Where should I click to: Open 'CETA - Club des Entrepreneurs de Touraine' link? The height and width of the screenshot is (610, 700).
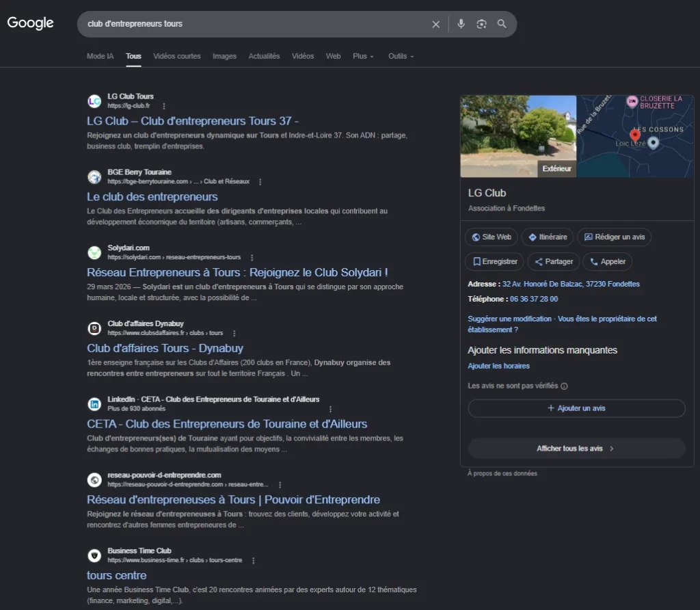click(x=227, y=424)
